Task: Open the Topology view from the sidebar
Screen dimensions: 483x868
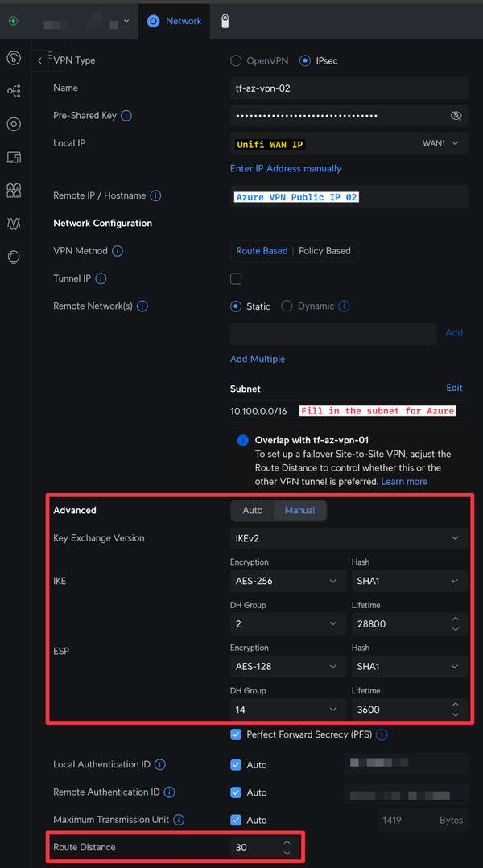Action: click(x=13, y=91)
